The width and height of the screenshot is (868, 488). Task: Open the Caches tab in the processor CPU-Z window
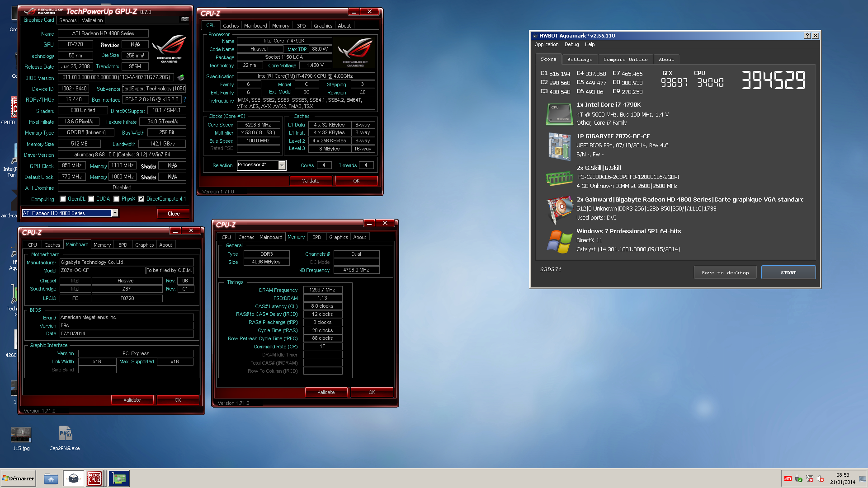coord(231,26)
